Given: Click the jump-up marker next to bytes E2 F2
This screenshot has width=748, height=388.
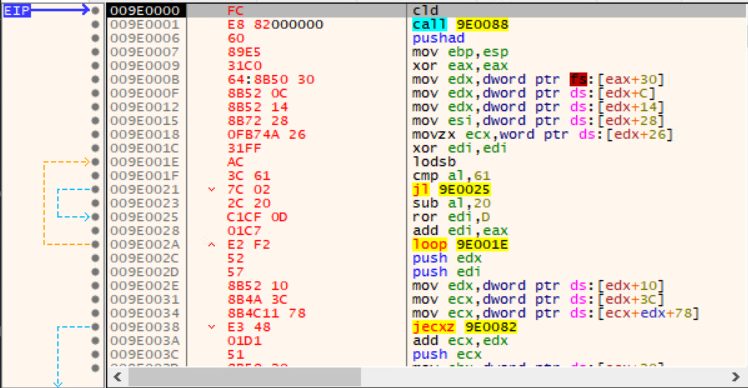Looking at the screenshot, I should [x=212, y=244].
